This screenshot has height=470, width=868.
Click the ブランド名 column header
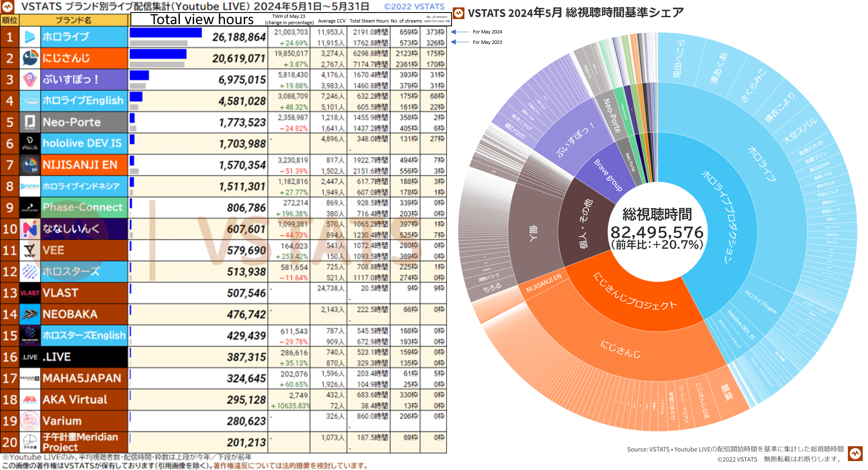[x=74, y=20]
